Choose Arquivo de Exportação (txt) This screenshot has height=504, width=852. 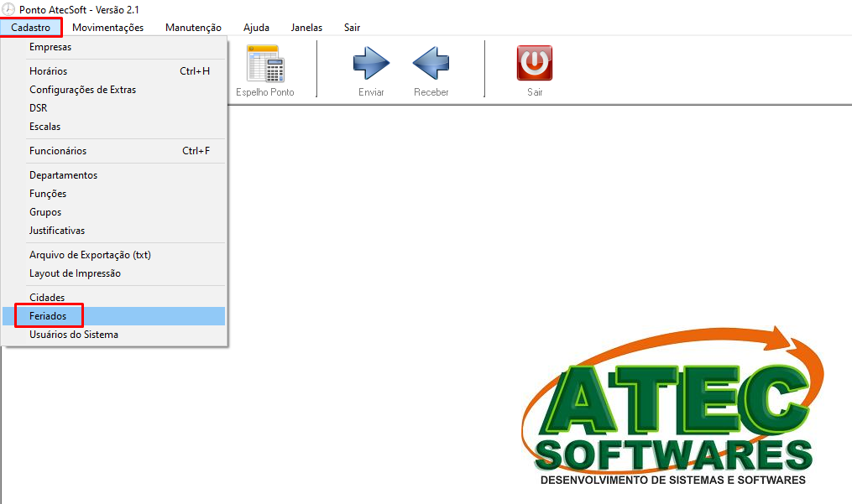pos(113,255)
